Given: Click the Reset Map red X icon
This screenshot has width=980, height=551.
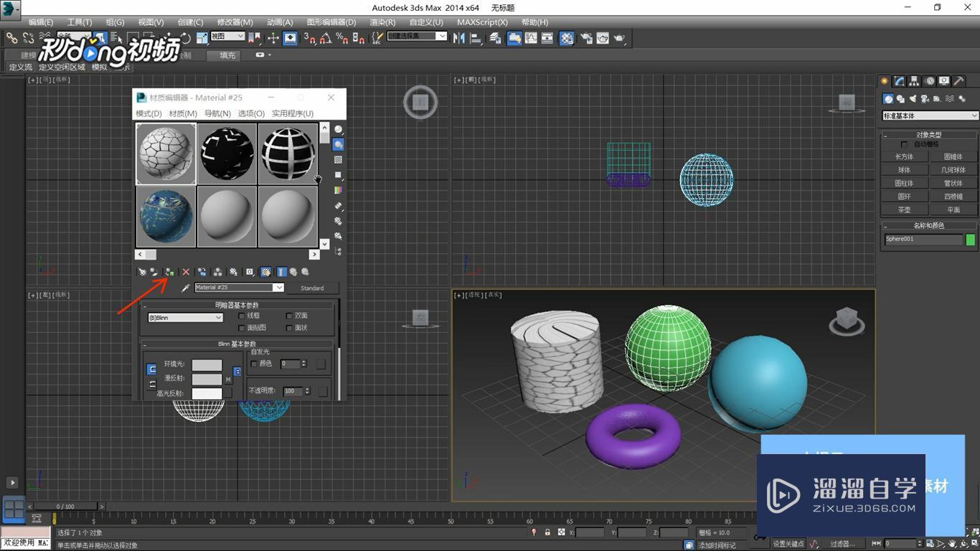Looking at the screenshot, I should click(x=185, y=271).
